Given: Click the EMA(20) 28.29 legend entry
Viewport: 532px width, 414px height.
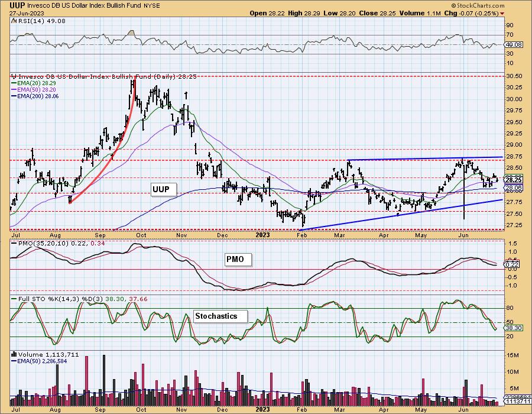Looking at the screenshot, I should pos(37,83).
